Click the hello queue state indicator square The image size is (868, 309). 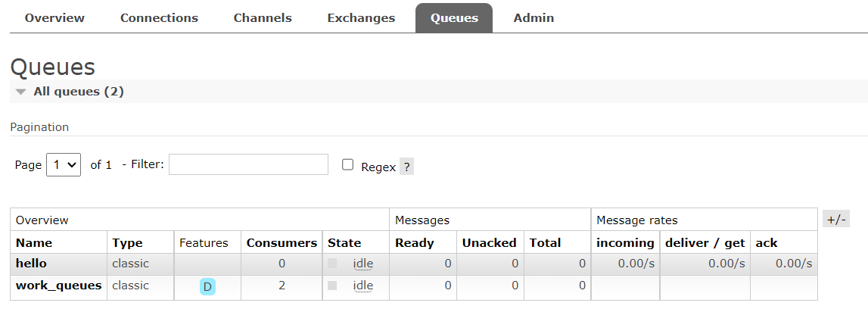pyautogui.click(x=332, y=264)
